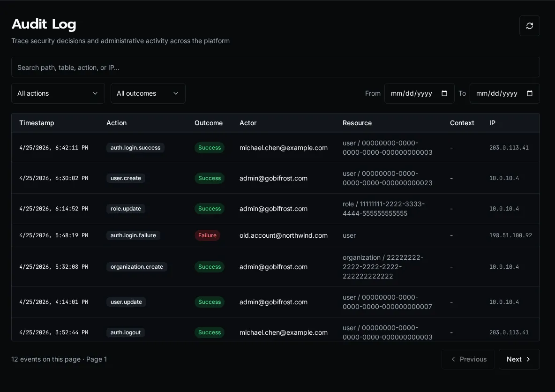Viewport: 555px width, 392px height.
Task: Click the organization resource 22222222 ID
Action: tap(382, 267)
